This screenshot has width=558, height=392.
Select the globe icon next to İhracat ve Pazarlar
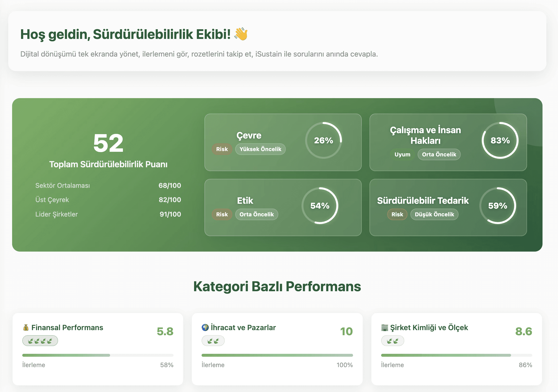point(205,328)
